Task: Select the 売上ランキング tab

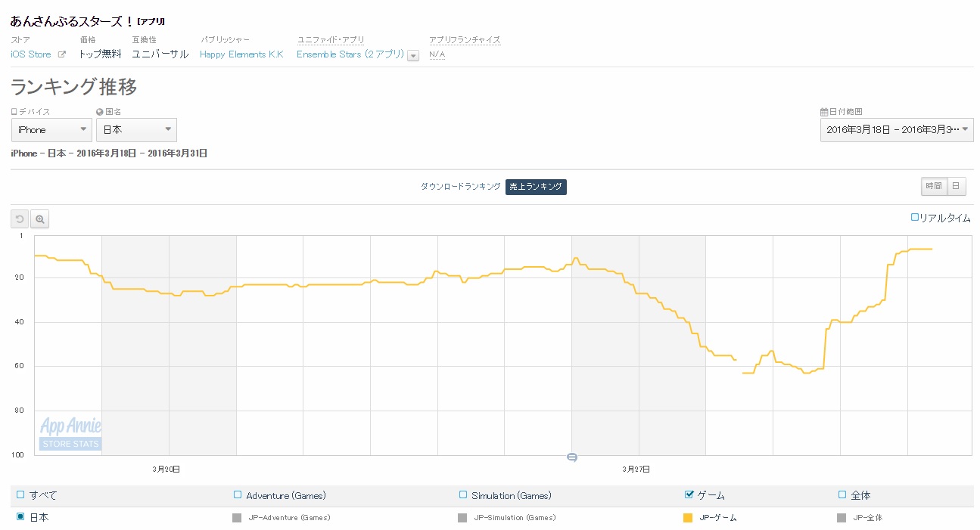Action: click(x=536, y=187)
